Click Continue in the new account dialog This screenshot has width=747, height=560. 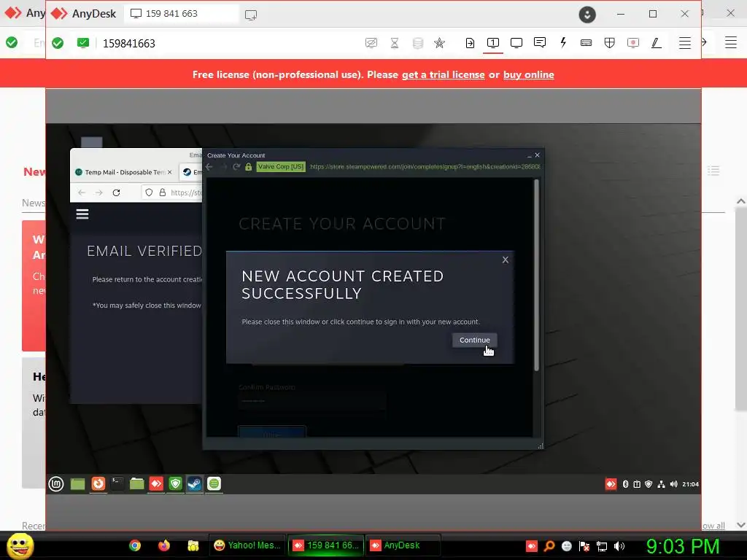point(474,340)
